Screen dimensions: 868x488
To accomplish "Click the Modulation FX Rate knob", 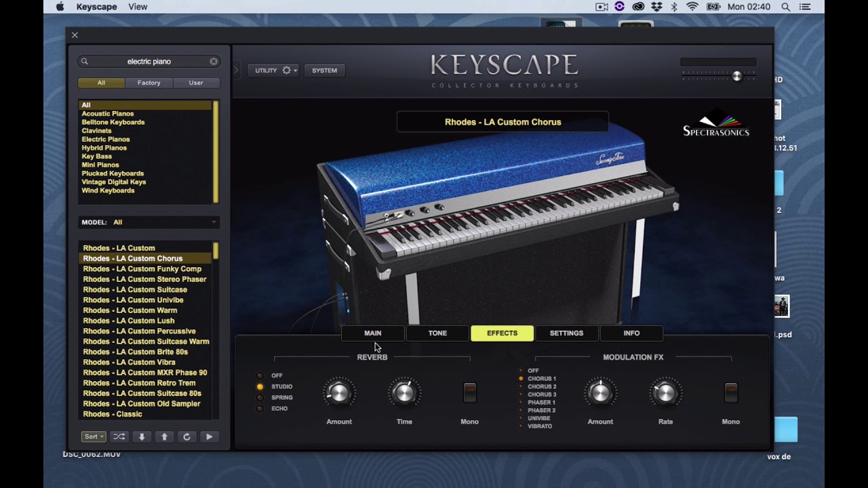I will point(665,392).
